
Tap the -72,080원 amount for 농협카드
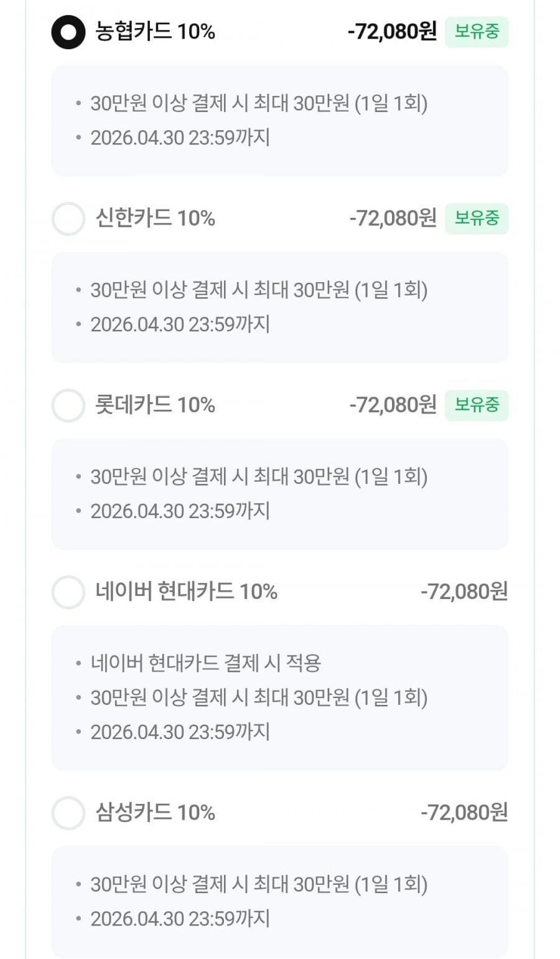(392, 31)
